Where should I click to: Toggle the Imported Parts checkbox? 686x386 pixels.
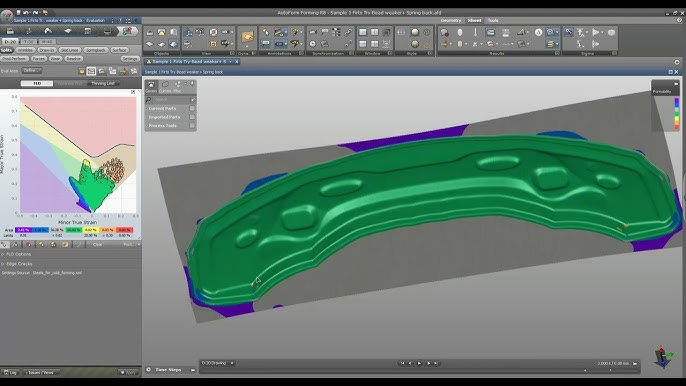point(192,117)
